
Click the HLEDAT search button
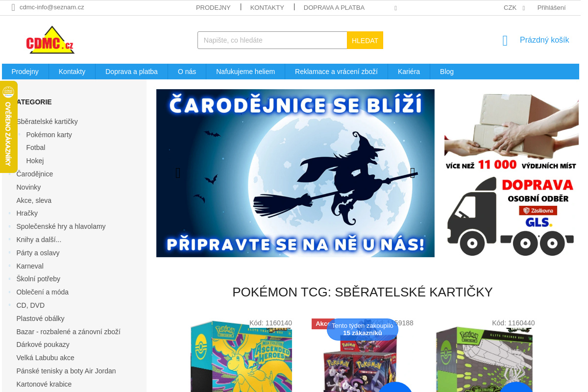365,40
